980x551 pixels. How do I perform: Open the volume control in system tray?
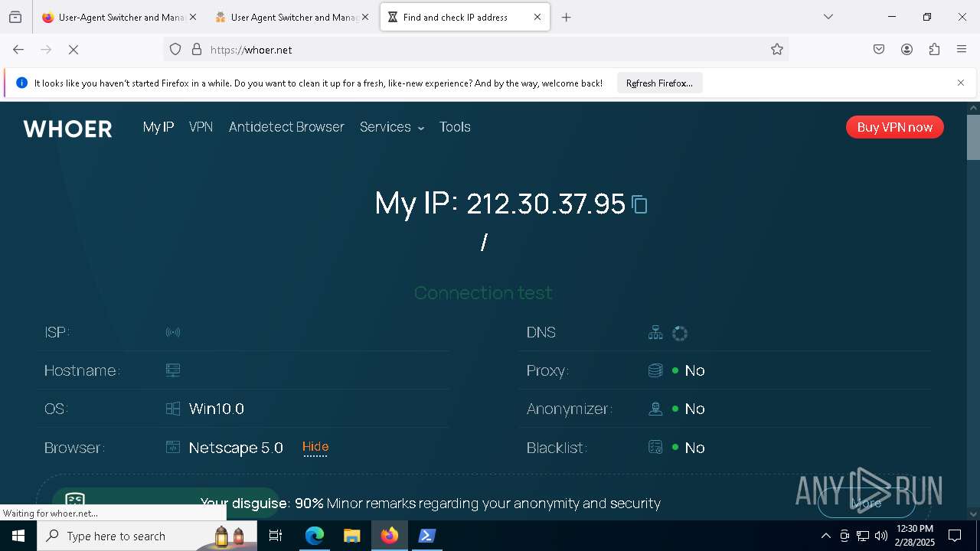881,536
